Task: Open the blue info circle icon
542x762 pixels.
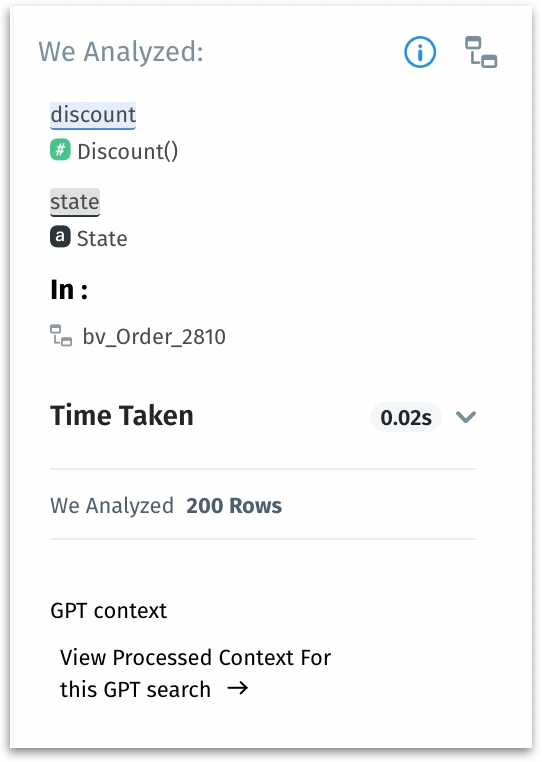Action: click(420, 52)
